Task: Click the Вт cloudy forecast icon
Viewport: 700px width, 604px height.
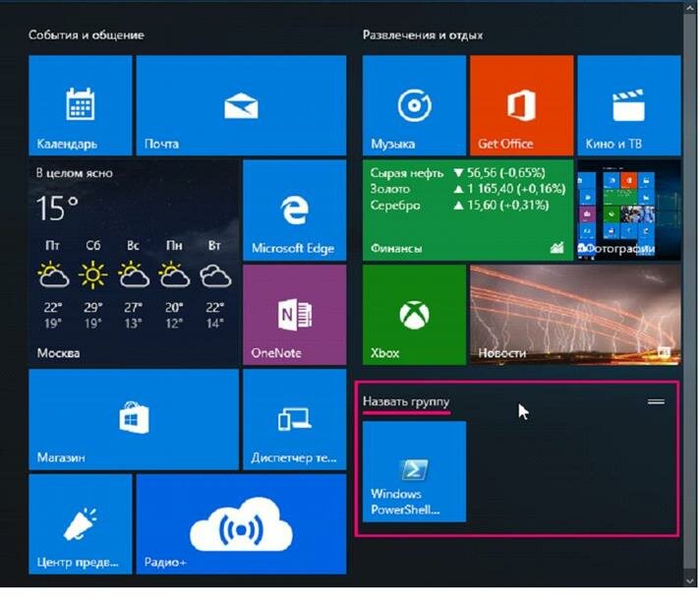Action: pyautogui.click(x=214, y=275)
